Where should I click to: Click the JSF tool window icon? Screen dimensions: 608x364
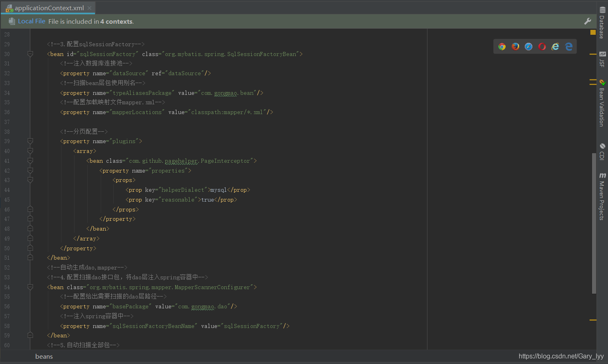coord(602,54)
